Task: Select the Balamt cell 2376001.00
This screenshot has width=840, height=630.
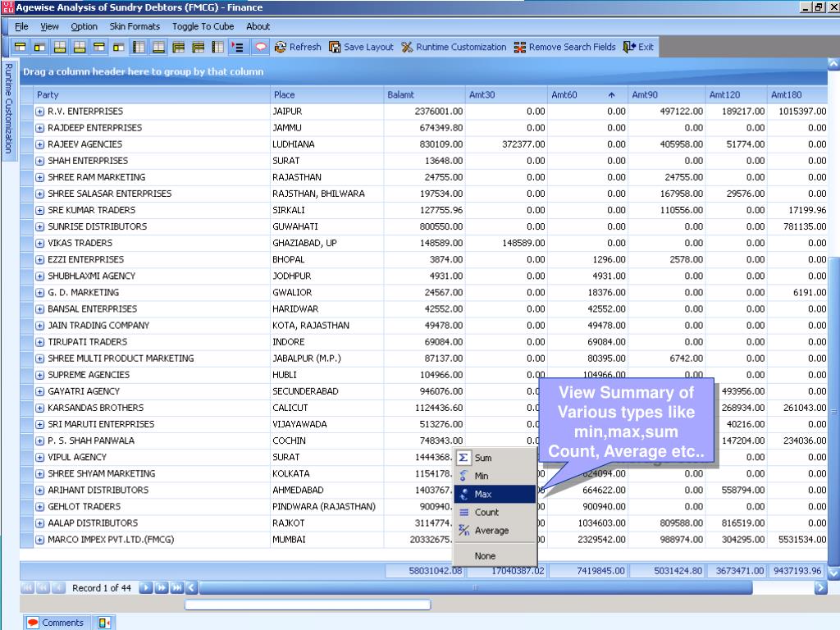Action: point(424,112)
